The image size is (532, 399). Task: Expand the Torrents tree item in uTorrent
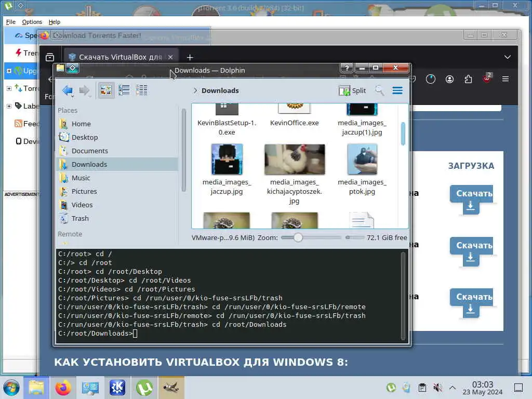9,88
